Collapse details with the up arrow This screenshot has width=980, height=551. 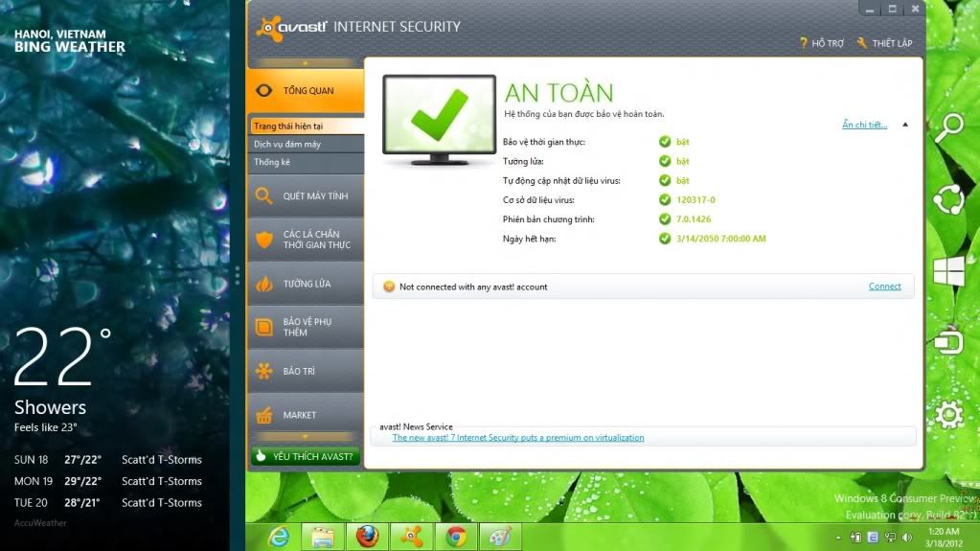point(905,125)
